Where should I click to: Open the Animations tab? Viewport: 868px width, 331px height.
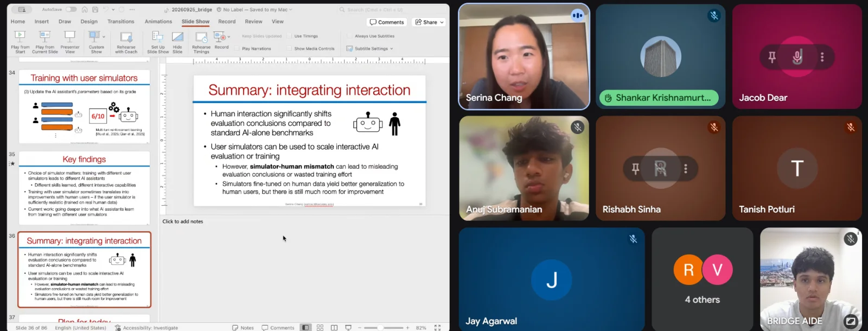click(x=158, y=22)
